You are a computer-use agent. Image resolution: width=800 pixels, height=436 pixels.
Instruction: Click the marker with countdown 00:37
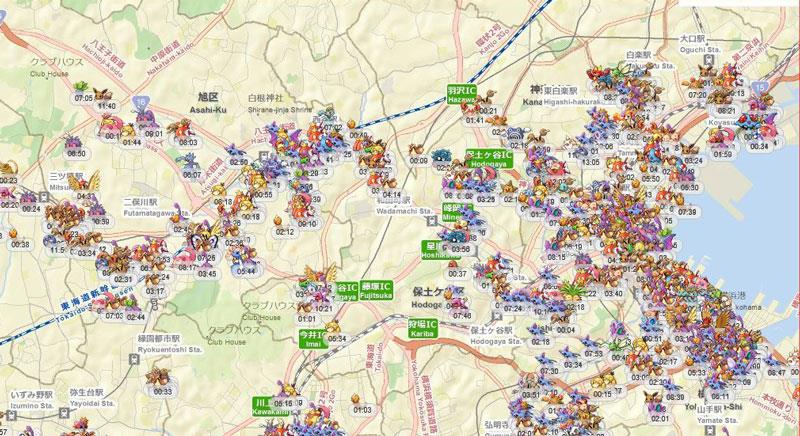point(457,269)
